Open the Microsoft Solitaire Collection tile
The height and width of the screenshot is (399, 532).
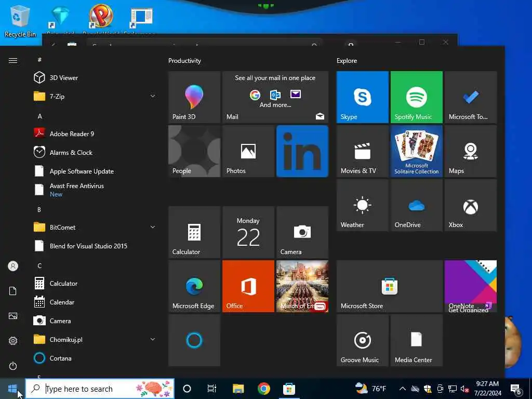click(x=417, y=151)
